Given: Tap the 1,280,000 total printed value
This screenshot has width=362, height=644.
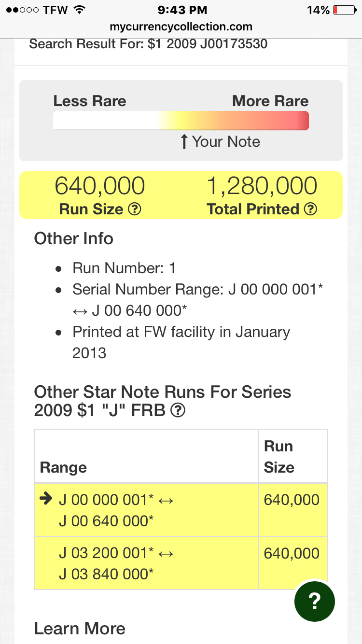Looking at the screenshot, I should [x=262, y=186].
